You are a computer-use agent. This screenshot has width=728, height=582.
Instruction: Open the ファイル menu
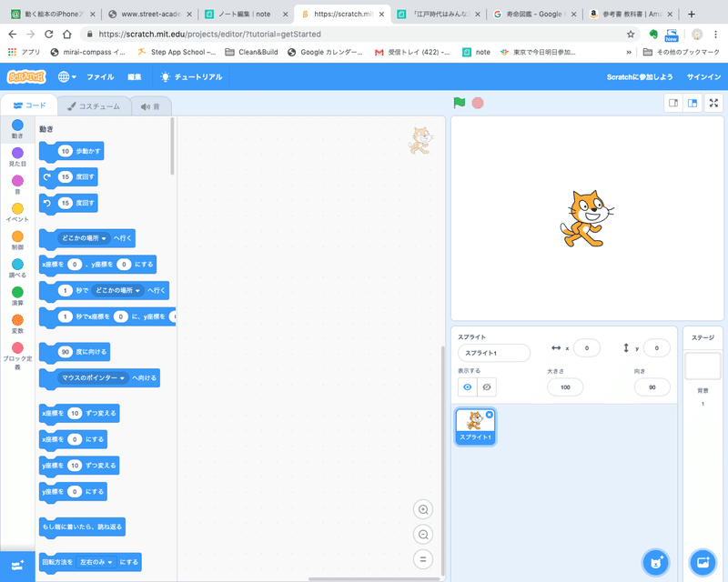pyautogui.click(x=100, y=77)
